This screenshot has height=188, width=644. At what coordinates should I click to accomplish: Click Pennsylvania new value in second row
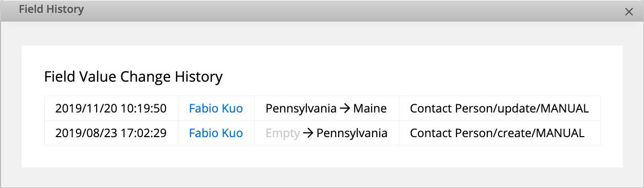352,133
